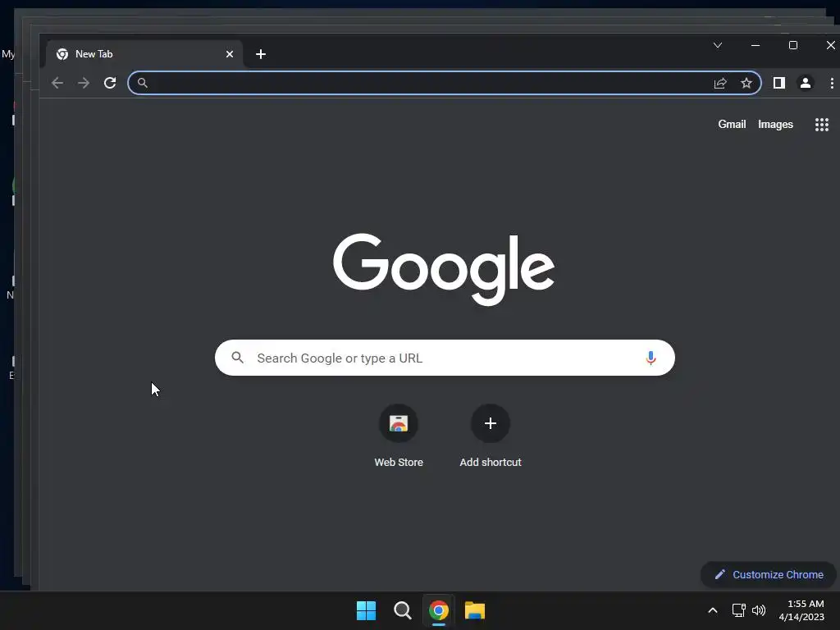Open the Chrome profile avatar
Viewport: 840px width, 630px height.
pyautogui.click(x=806, y=83)
